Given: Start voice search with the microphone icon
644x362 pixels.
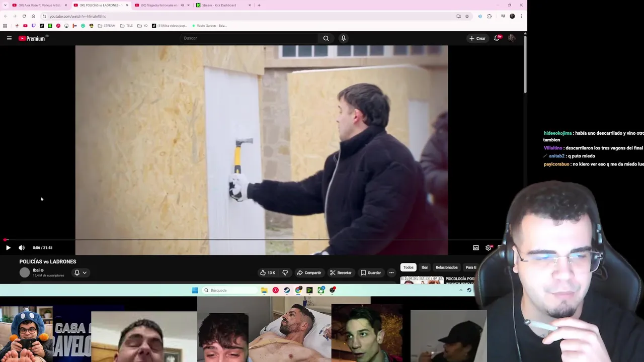Looking at the screenshot, I should pos(344,38).
